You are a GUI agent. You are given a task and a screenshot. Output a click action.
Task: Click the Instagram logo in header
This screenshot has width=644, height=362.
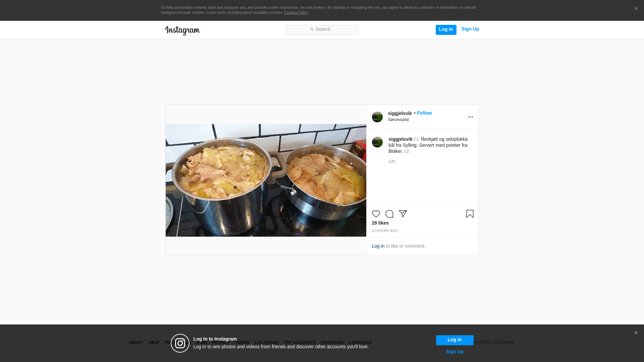[x=182, y=31]
